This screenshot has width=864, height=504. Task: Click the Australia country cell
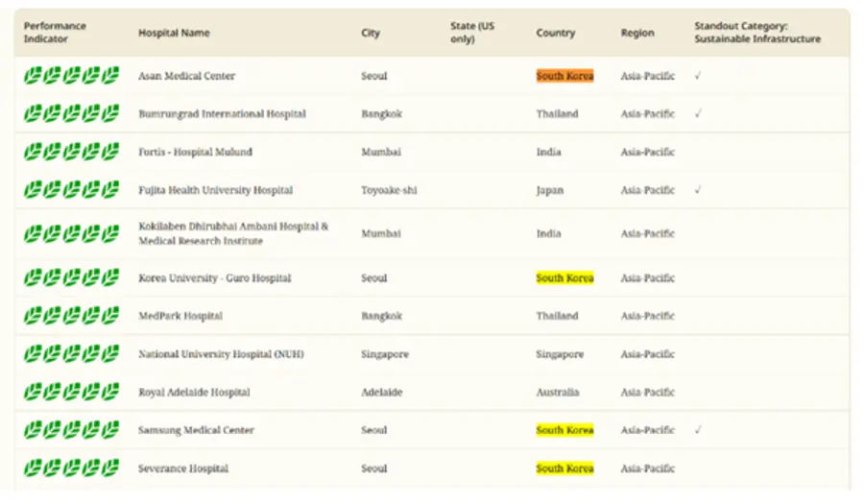[558, 393]
